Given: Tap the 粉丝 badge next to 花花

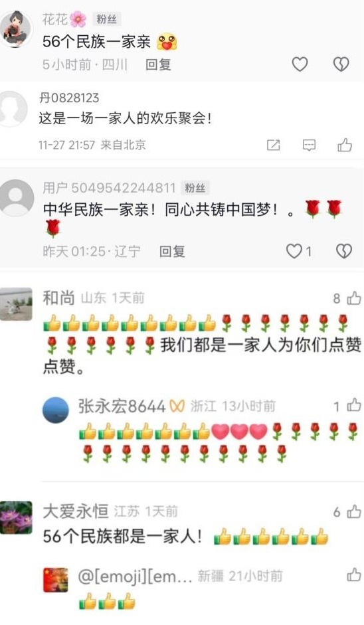Looking at the screenshot, I should (x=106, y=19).
